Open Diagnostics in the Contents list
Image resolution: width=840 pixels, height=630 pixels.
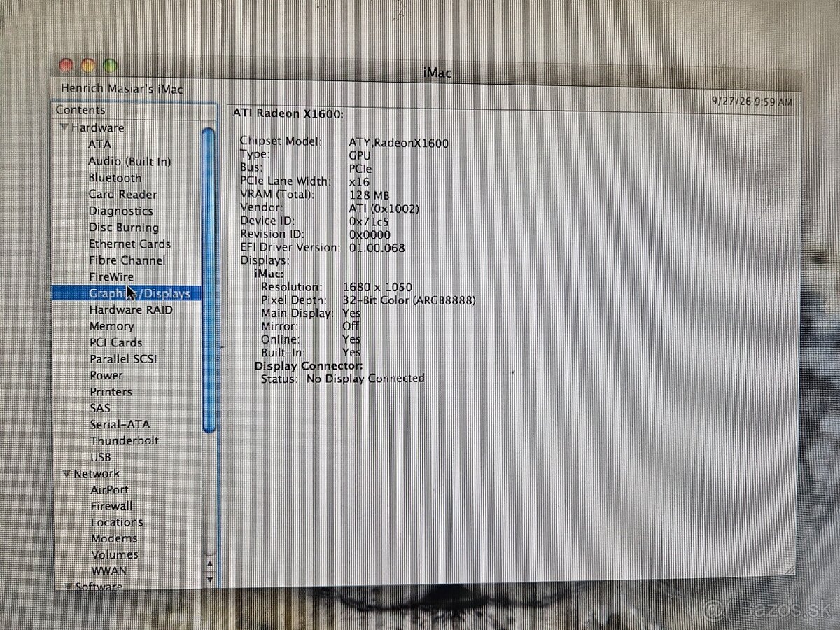click(120, 211)
